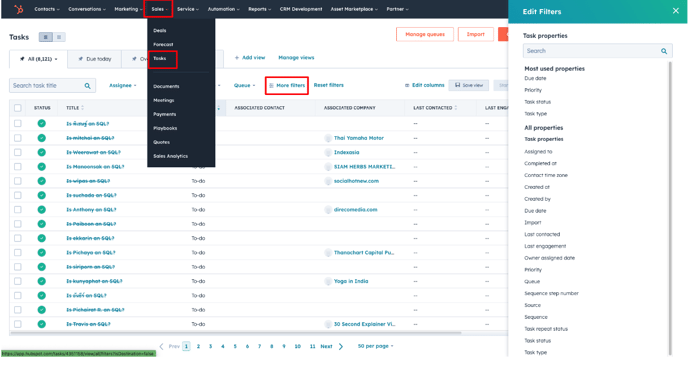Click Yoga in India company avatar icon
The image size is (688, 368).
coord(328,281)
